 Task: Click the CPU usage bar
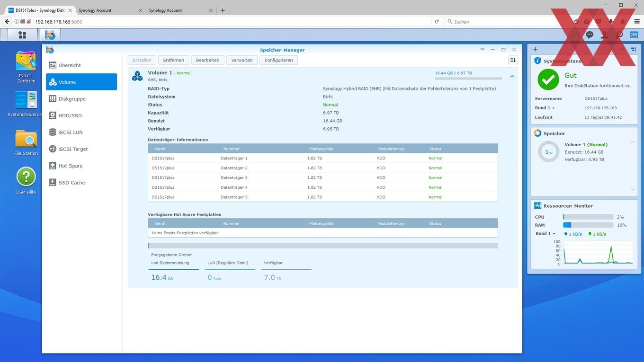[588, 217]
